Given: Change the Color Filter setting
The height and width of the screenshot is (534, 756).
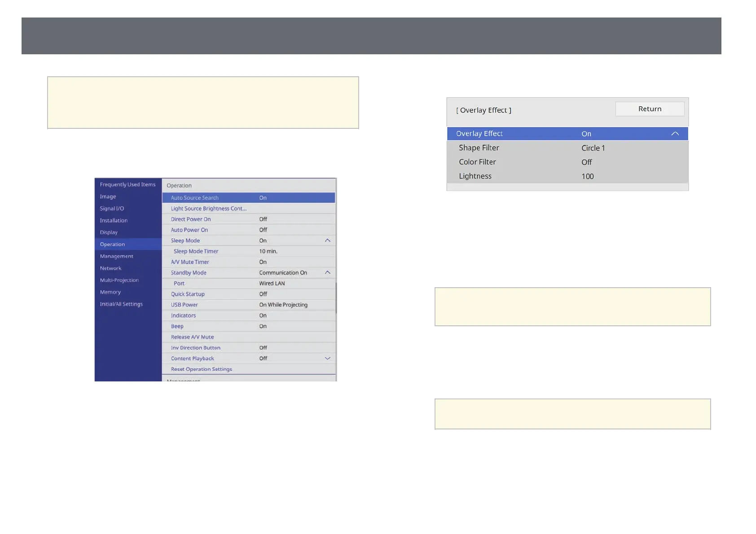Looking at the screenshot, I should tap(567, 162).
